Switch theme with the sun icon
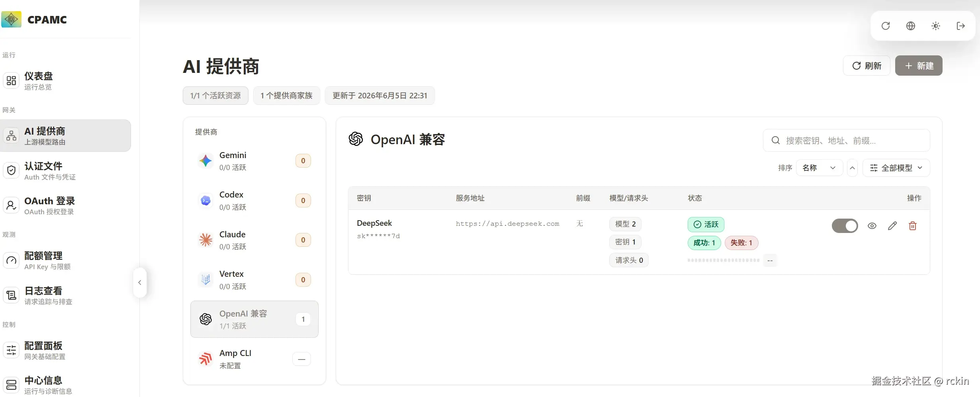Image resolution: width=980 pixels, height=397 pixels. 936,26
